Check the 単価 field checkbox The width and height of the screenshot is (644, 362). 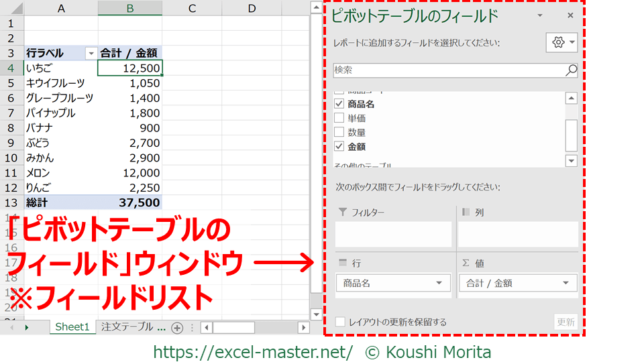pos(339,118)
